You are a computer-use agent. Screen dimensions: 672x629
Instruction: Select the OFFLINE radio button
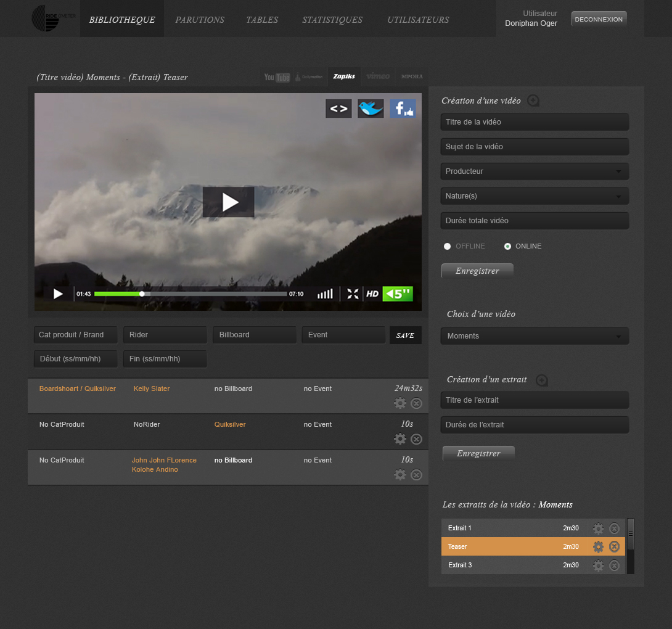pyautogui.click(x=448, y=246)
